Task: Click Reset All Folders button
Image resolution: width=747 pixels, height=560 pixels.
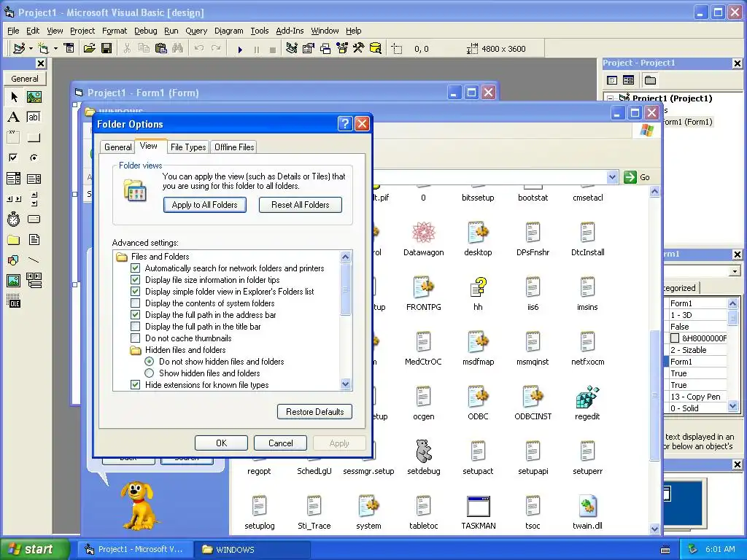Action: pyautogui.click(x=300, y=205)
